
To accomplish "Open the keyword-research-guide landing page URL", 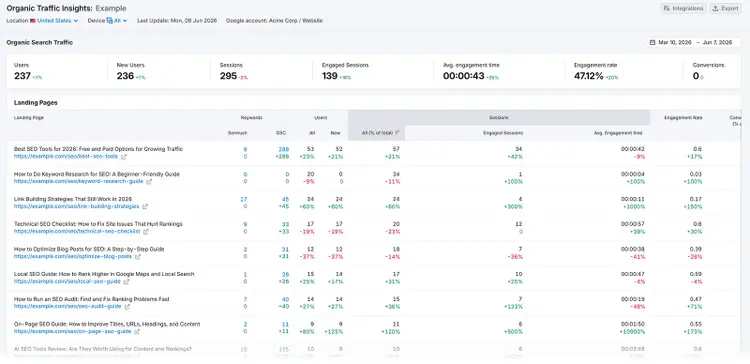I will [x=78, y=182].
